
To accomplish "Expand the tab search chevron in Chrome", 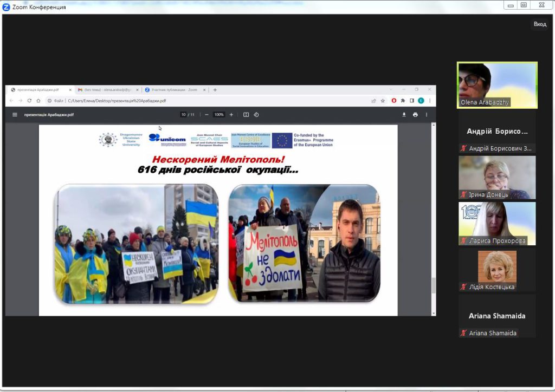I will pos(391,89).
